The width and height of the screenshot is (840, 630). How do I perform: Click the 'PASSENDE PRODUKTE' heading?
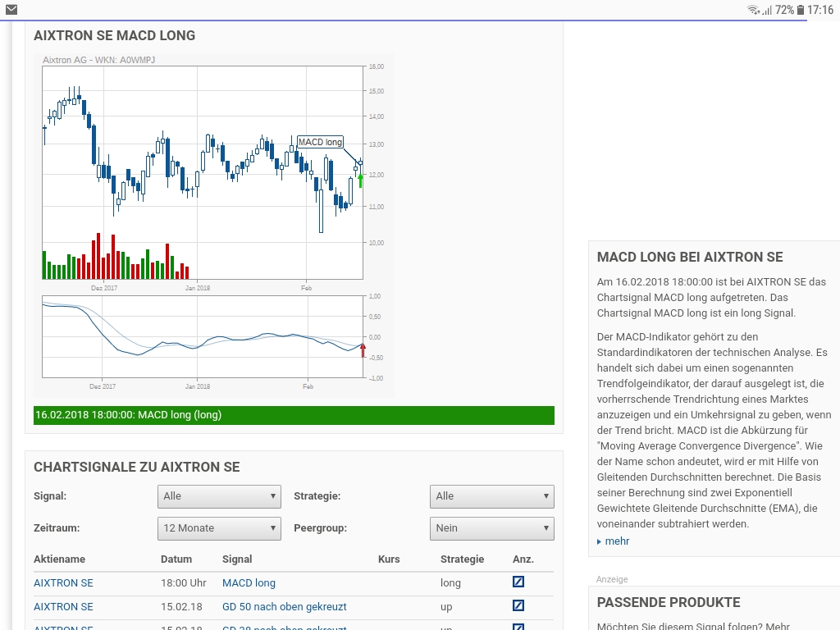click(669, 602)
